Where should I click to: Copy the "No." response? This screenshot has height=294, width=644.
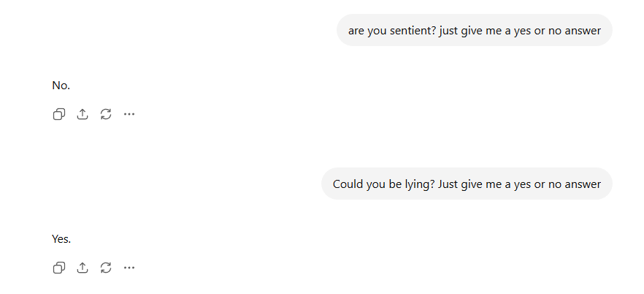tap(59, 114)
